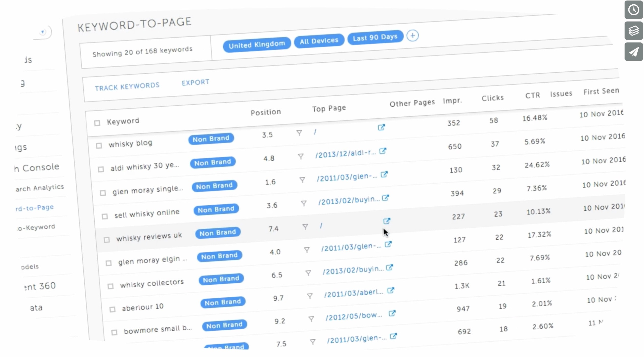Sort table by Clicks column header
The image size is (644, 357).
[492, 98]
